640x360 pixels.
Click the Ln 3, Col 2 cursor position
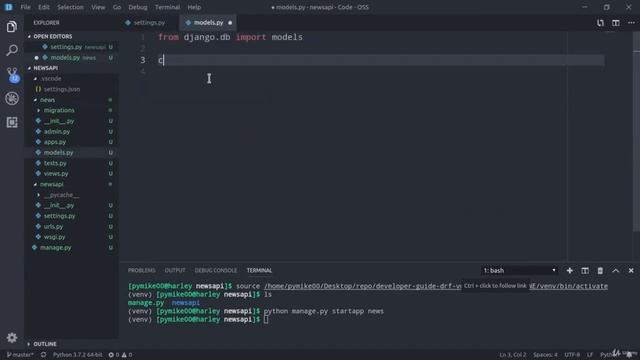513,355
